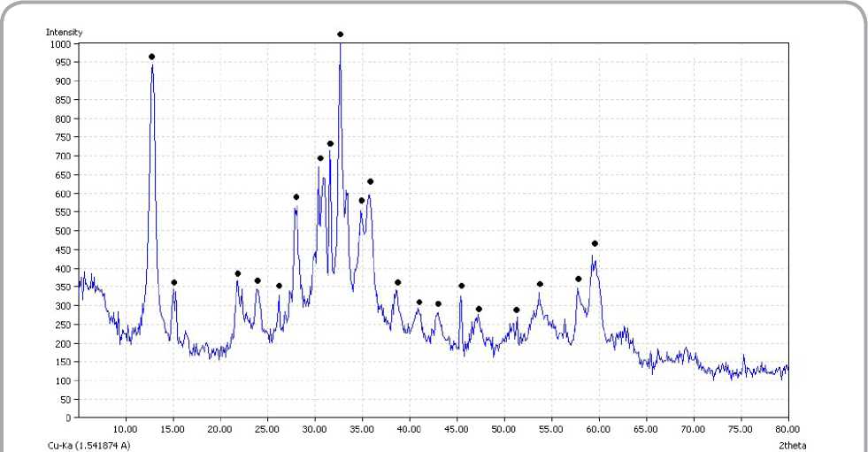Image resolution: width=868 pixels, height=452 pixels.
Task: Click x-axis tick label "60.00"
Action: click(x=598, y=429)
